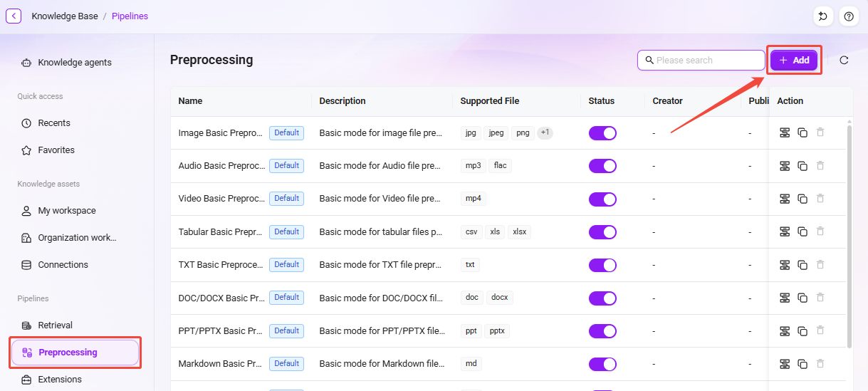Copy the Audio Basic Preprocessing pipeline
The height and width of the screenshot is (391, 868).
pos(802,166)
